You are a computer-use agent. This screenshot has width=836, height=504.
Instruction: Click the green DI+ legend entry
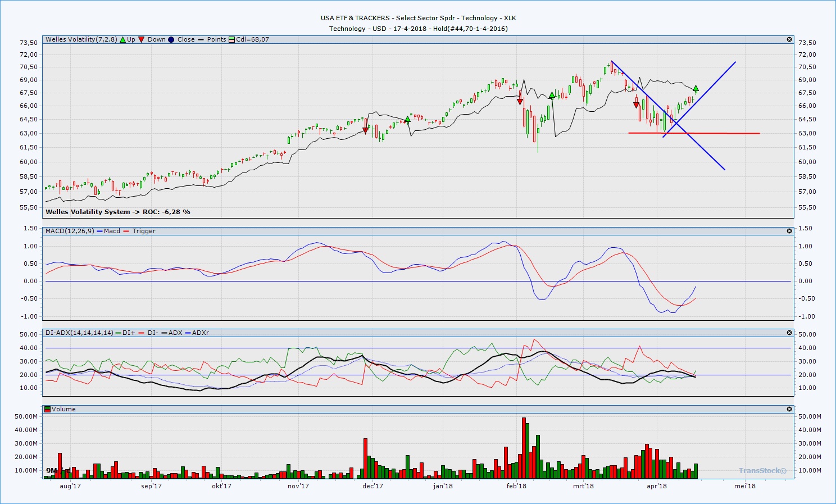pos(125,333)
